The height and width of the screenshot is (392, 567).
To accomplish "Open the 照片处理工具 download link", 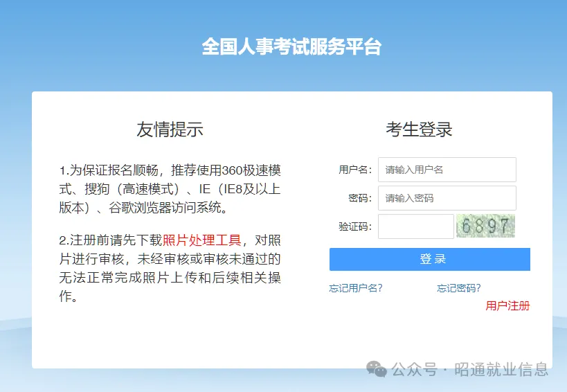I will [x=201, y=240].
